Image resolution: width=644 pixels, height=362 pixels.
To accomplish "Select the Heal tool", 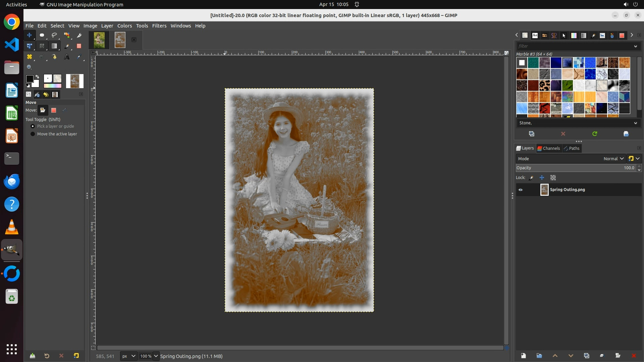I will pyautogui.click(x=30, y=57).
